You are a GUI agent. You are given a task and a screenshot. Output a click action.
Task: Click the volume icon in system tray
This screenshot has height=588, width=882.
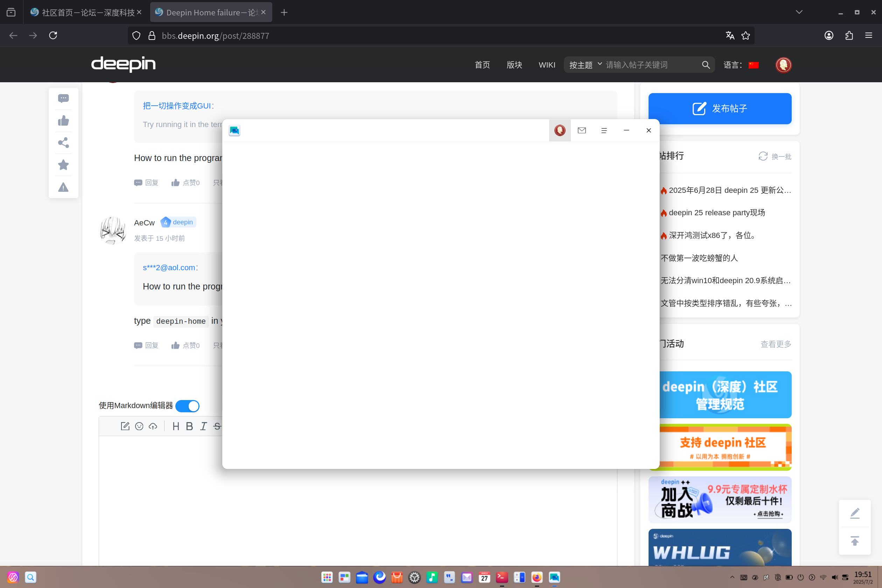pos(835,577)
